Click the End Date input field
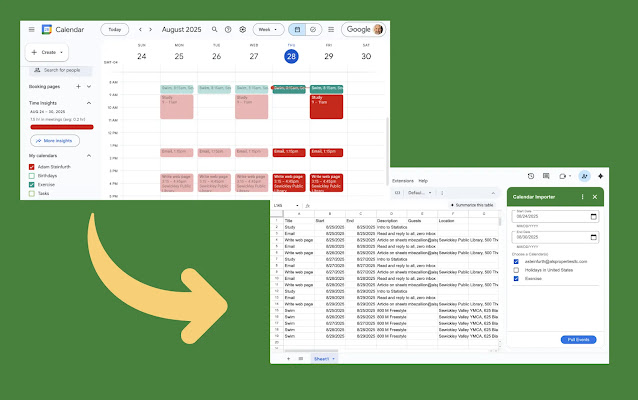This screenshot has width=638, height=400. point(555,236)
